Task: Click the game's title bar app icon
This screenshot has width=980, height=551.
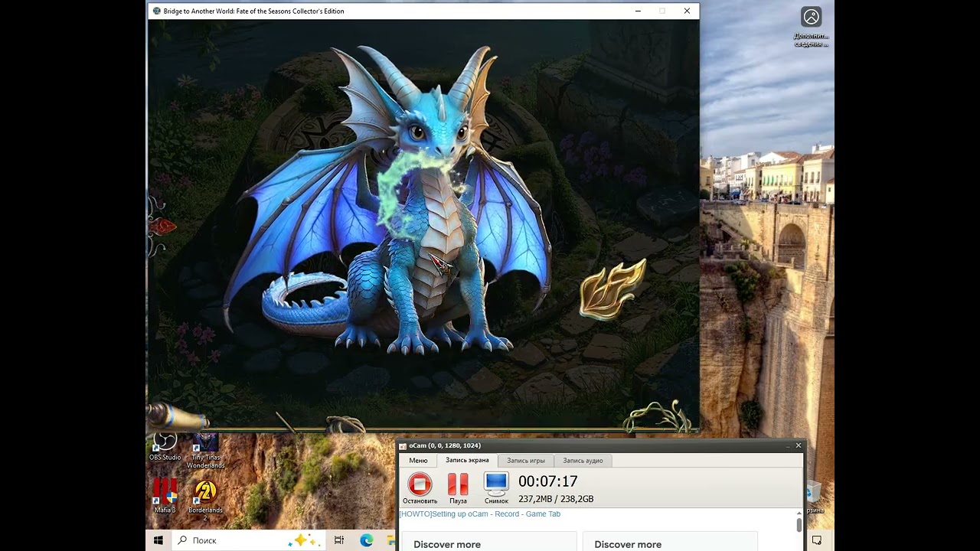Action: point(157,11)
